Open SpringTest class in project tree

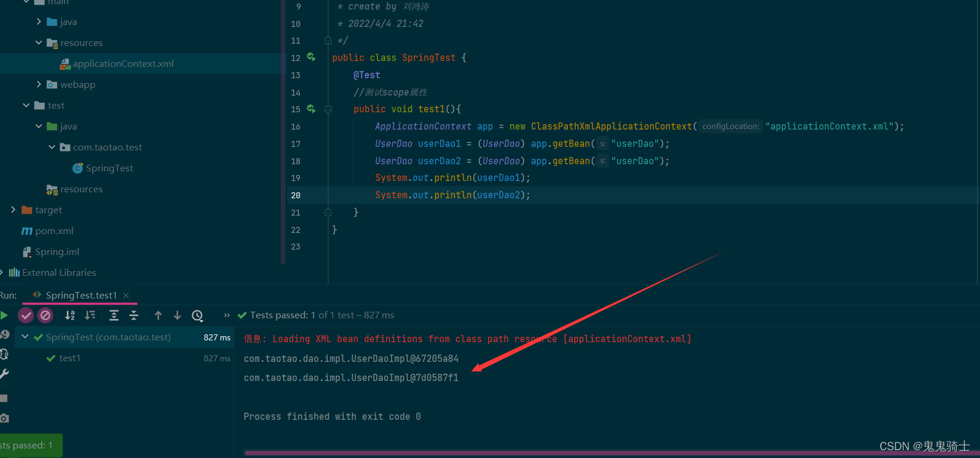pyautogui.click(x=109, y=168)
